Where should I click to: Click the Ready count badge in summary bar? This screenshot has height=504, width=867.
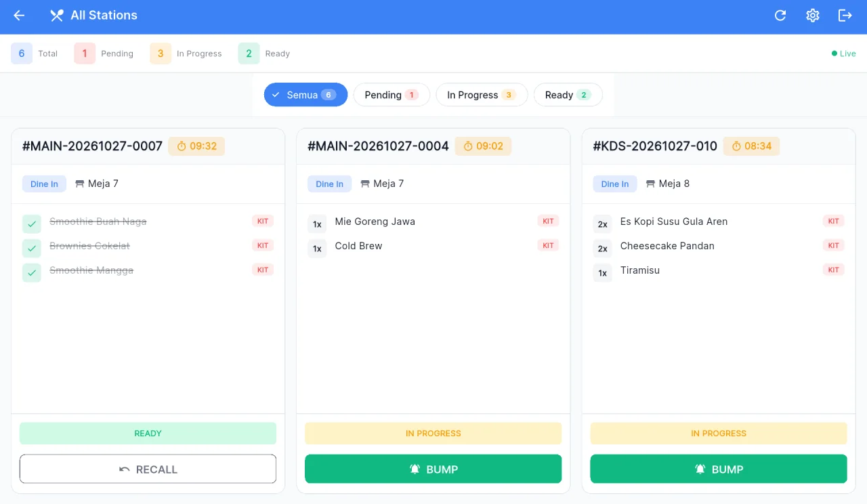tap(249, 54)
